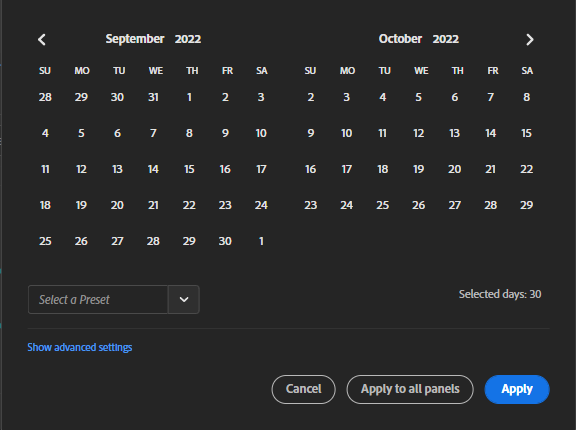Select October 12 in October calendar
The image size is (576, 430).
pyautogui.click(x=418, y=133)
